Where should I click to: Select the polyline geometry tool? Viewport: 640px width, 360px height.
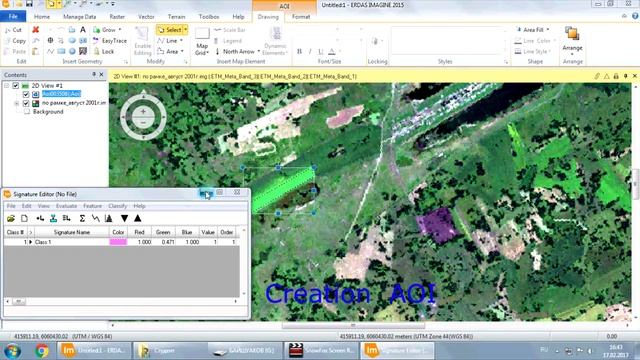pos(50,51)
